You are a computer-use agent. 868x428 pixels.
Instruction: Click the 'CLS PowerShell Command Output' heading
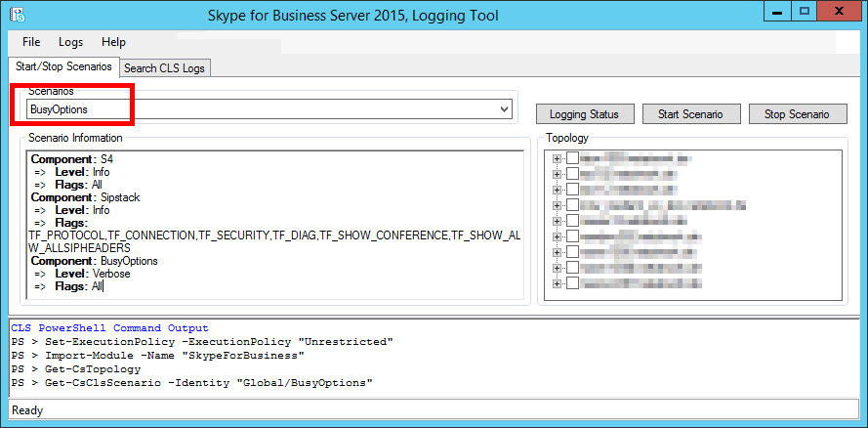click(109, 328)
